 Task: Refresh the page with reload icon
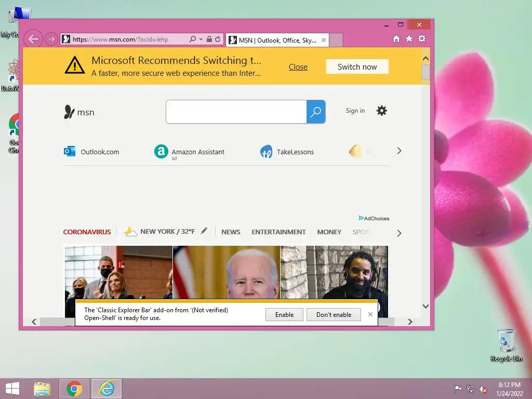(x=218, y=39)
